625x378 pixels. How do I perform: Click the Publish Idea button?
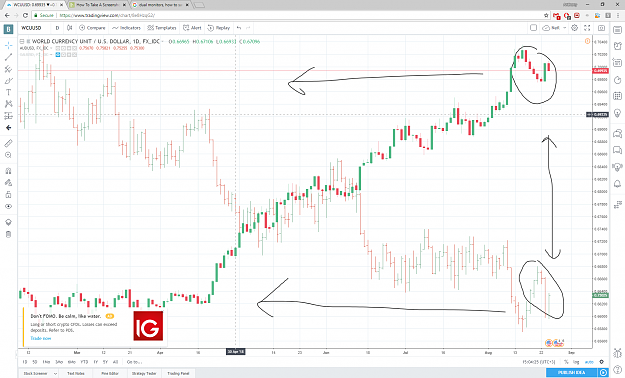571,372
